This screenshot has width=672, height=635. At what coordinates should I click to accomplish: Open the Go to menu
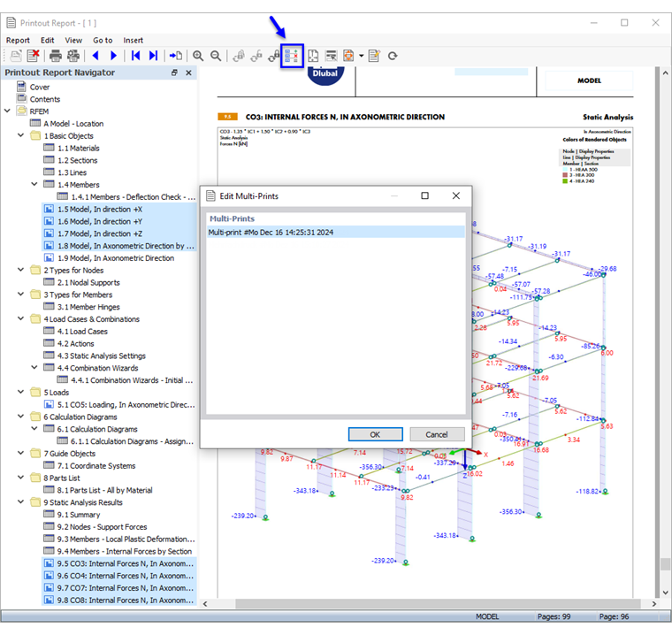coord(103,41)
